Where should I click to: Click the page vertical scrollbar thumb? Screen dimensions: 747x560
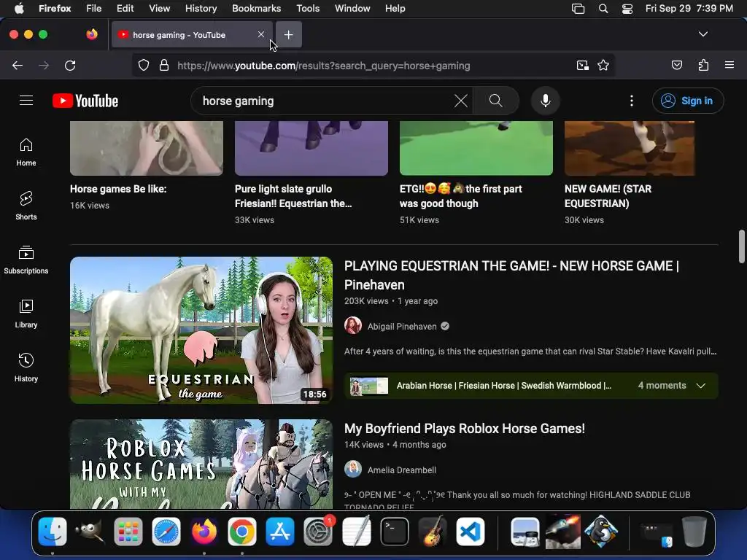pos(741,246)
